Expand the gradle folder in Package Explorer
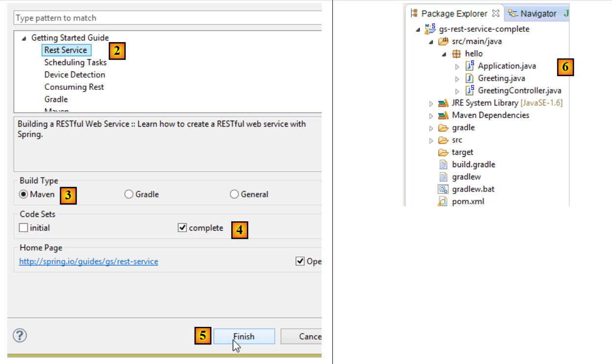The image size is (612, 364). tap(431, 128)
